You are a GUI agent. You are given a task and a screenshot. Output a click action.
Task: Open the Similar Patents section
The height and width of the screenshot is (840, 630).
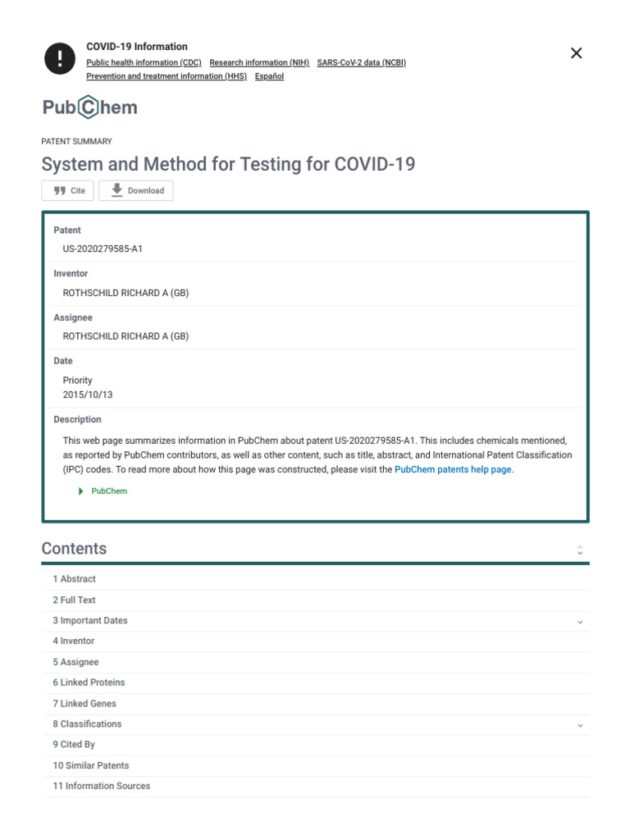(91, 765)
